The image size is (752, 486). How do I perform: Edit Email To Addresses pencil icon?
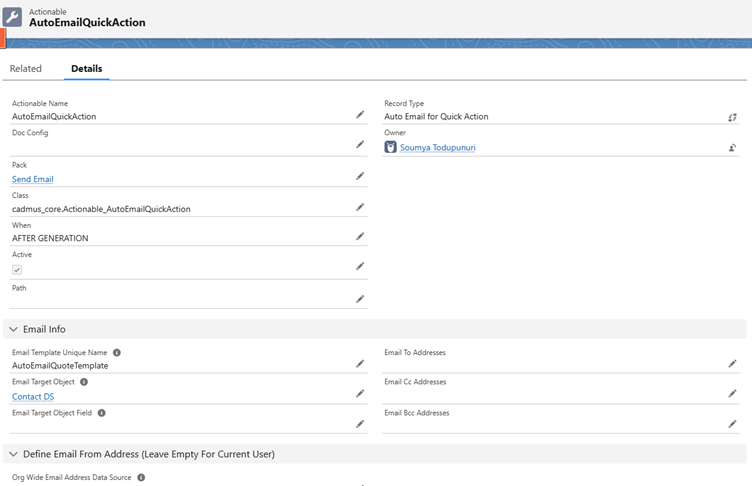click(x=732, y=364)
